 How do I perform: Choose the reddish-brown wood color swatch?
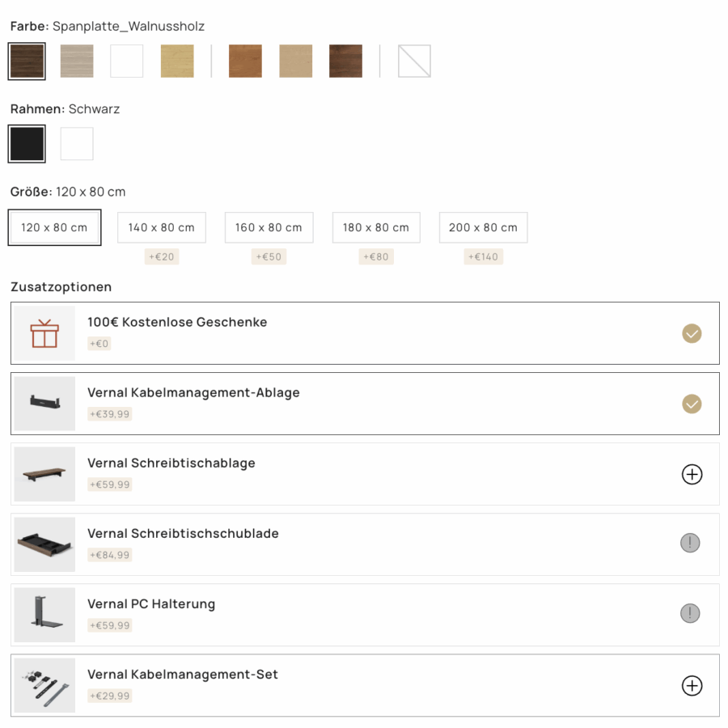click(x=245, y=61)
